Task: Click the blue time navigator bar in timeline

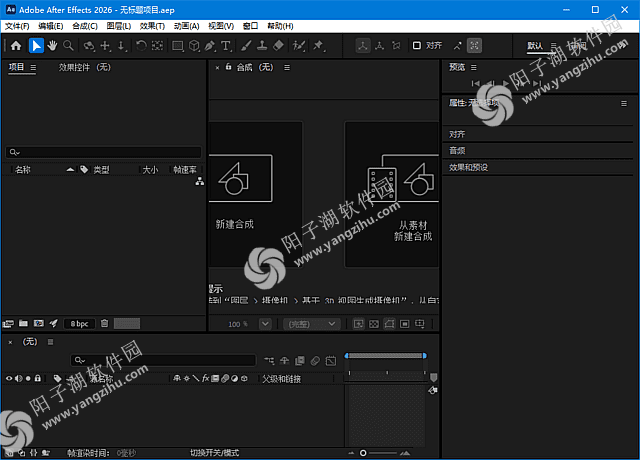Action: pyautogui.click(x=386, y=356)
